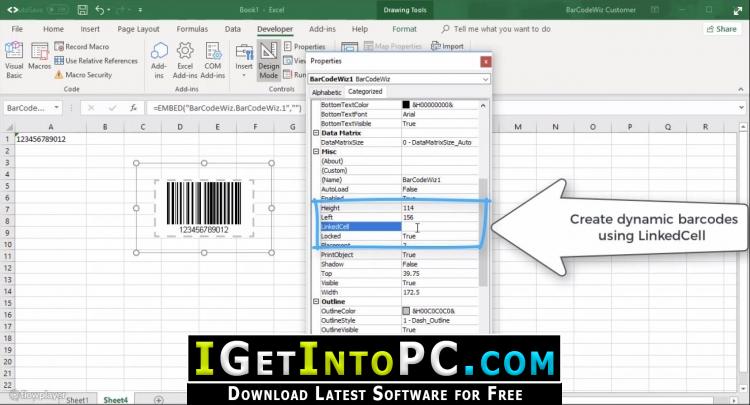Open the BarCodeWiz1 object dropdown
The width and height of the screenshot is (750, 405).
pyautogui.click(x=485, y=79)
